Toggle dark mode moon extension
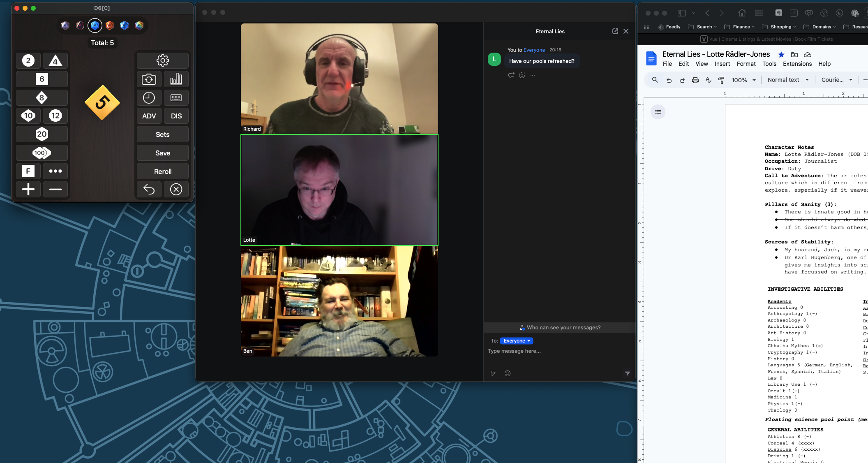The image size is (868, 463). pyautogui.click(x=839, y=13)
